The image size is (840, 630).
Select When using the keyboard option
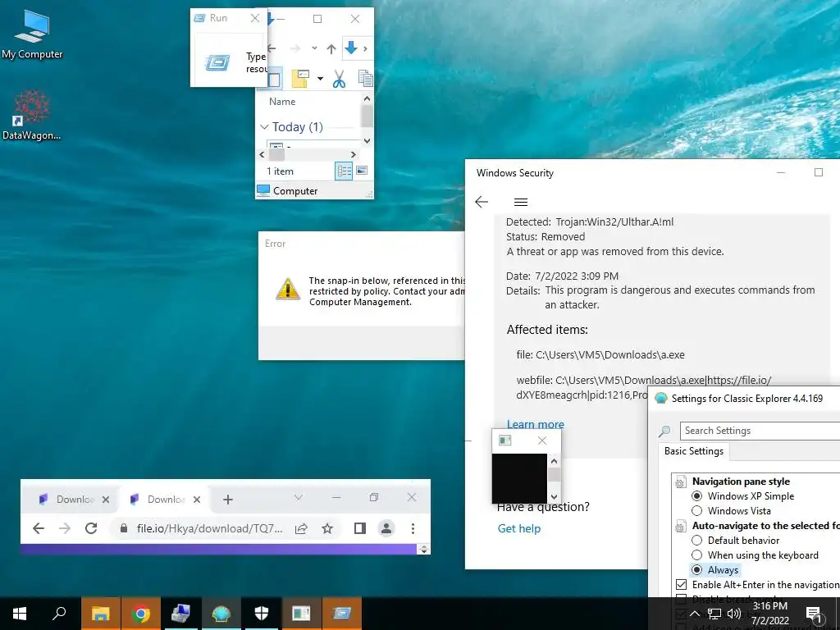click(697, 555)
